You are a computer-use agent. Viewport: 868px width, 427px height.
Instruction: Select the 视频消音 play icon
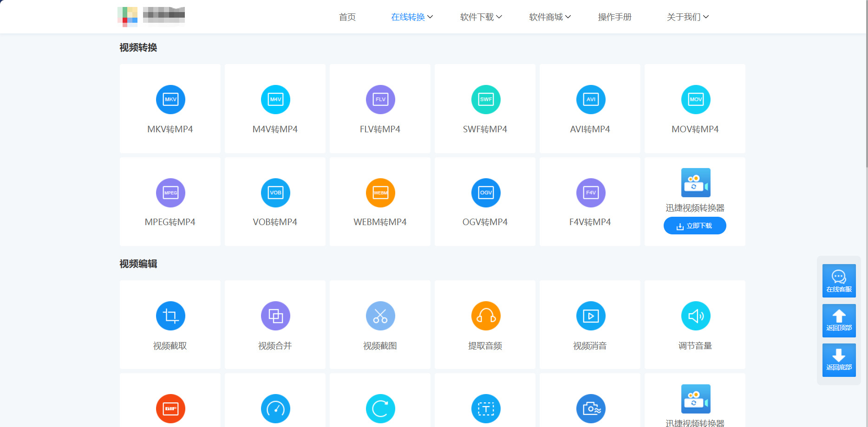pyautogui.click(x=591, y=316)
